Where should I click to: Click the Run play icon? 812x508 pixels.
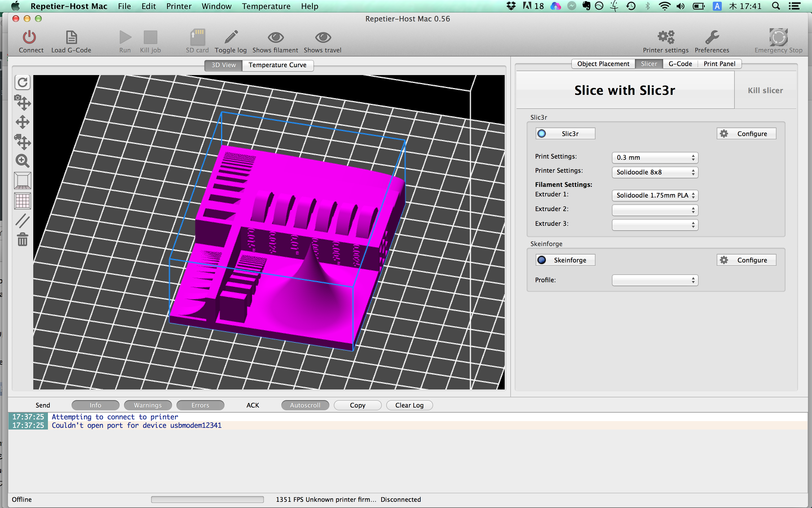point(125,37)
